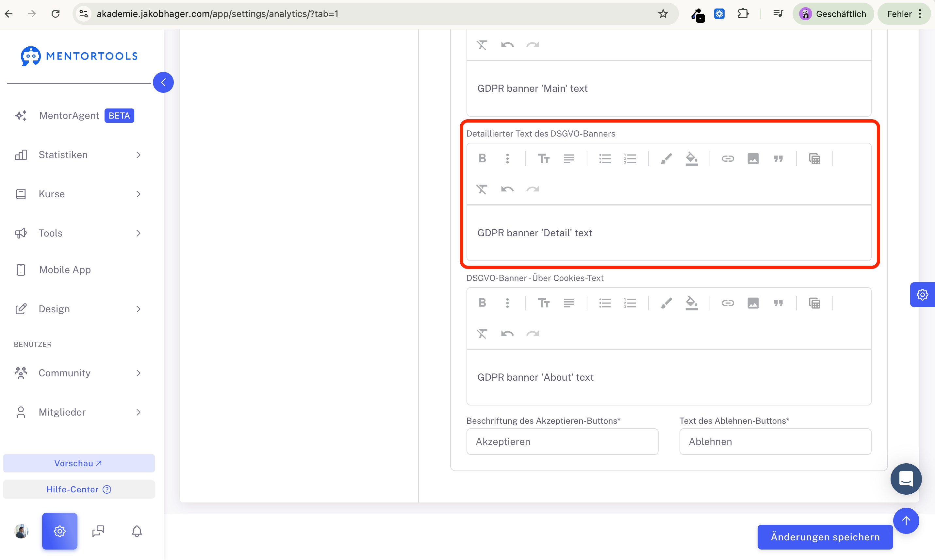Insert numbered list in About cookies editor
Image resolution: width=935 pixels, height=560 pixels.
point(630,303)
